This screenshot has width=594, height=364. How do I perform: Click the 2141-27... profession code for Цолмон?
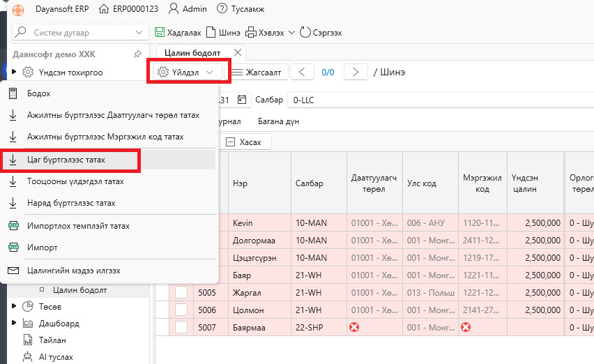(x=482, y=310)
